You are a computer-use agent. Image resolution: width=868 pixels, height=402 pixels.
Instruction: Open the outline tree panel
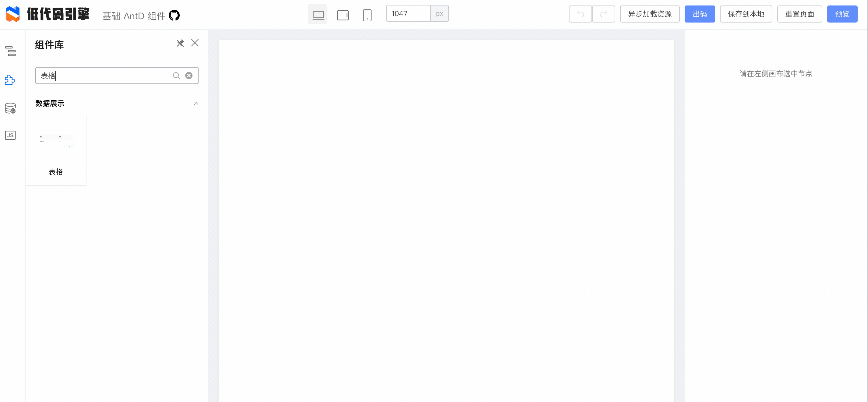(10, 51)
